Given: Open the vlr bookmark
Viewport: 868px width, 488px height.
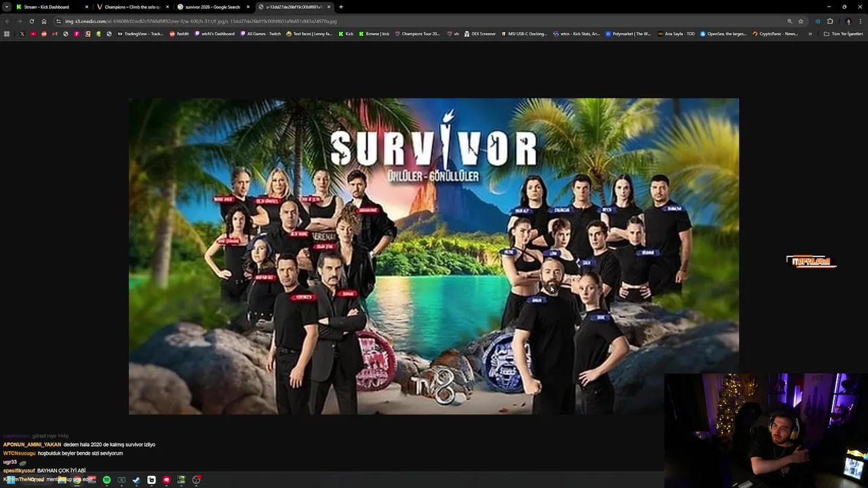Looking at the screenshot, I should [x=453, y=34].
